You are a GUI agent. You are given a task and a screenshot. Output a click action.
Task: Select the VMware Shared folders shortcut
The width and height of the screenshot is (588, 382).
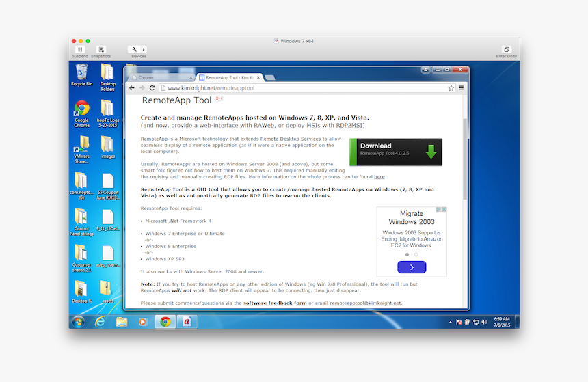[81, 150]
